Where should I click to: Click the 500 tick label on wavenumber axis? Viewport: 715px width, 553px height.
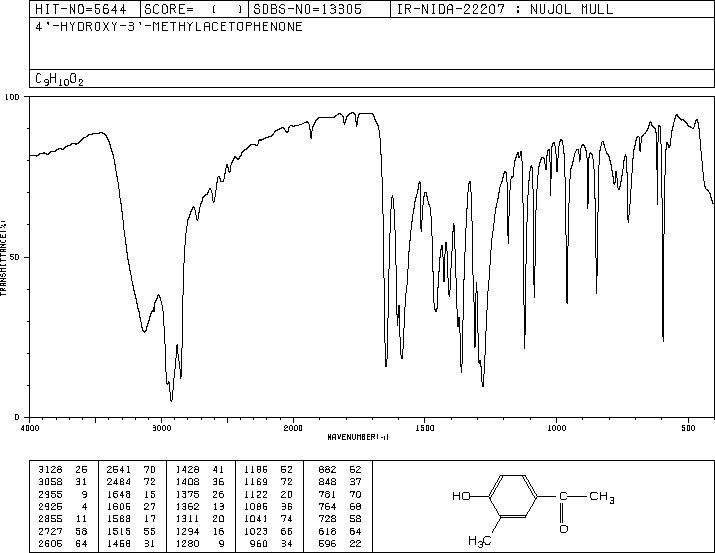(x=688, y=428)
